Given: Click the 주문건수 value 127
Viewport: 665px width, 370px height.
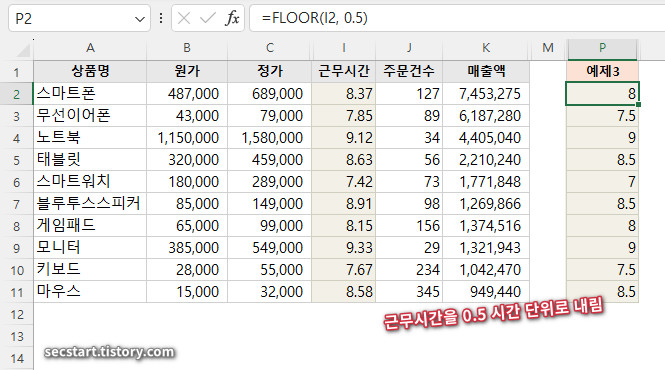Looking at the screenshot, I should [409, 93].
